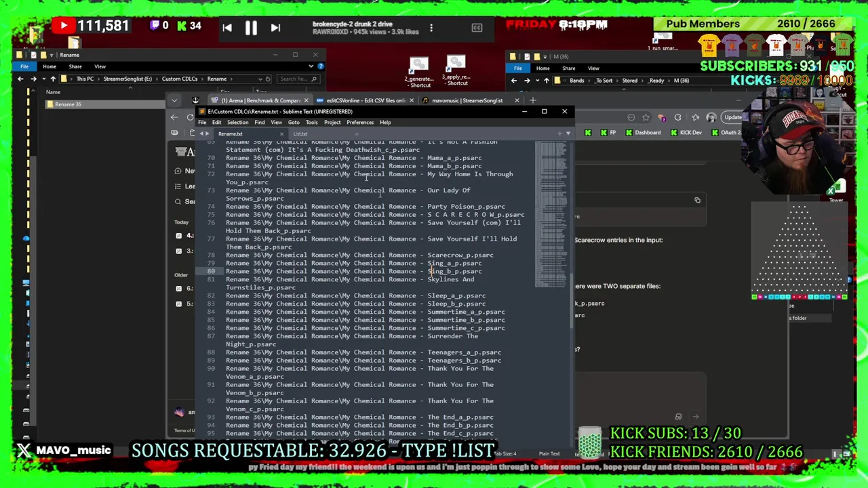Viewport: 868px width, 488px height.
Task: Open File tab in M (36) explorer window
Action: (518, 68)
